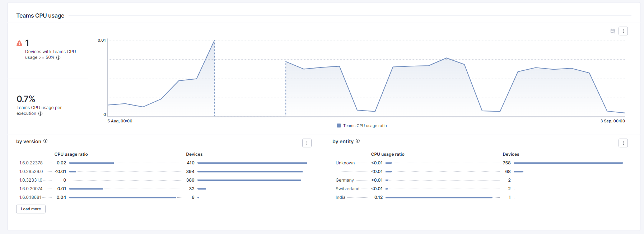Click info icon beside 'execution'
The width and height of the screenshot is (644, 234).
pyautogui.click(x=41, y=113)
